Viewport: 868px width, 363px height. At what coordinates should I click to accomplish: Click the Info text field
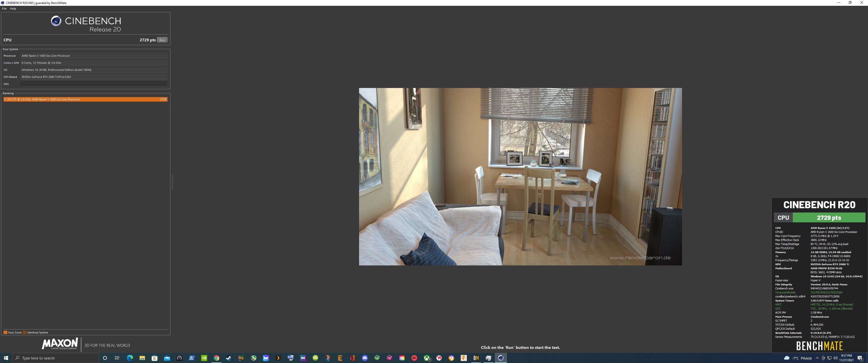[x=94, y=84]
